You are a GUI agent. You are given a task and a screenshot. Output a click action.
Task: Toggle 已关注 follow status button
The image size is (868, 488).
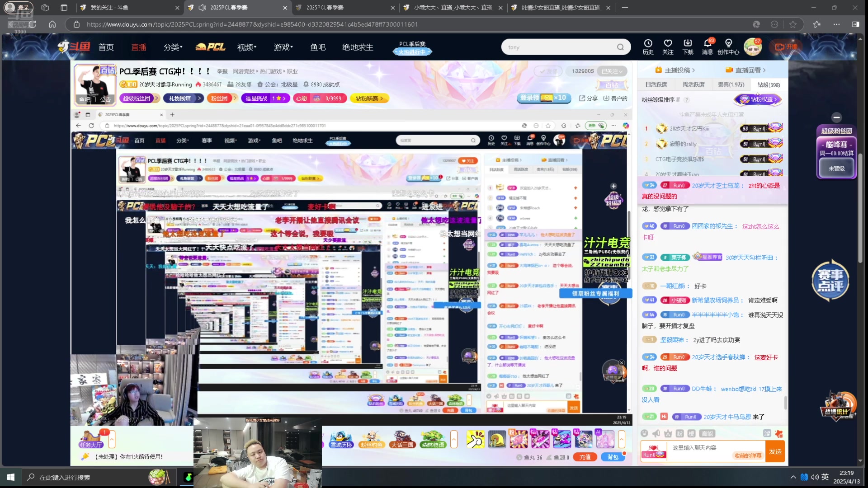612,71
